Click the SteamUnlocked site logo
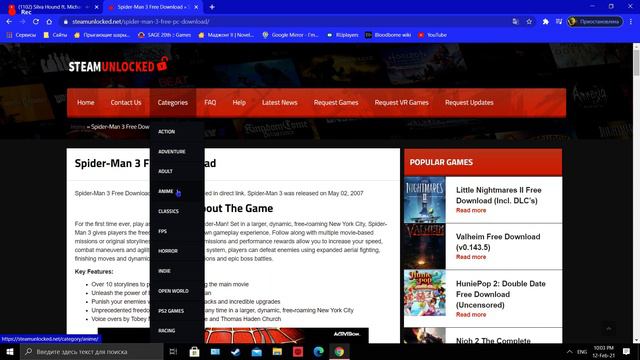The height and width of the screenshot is (360, 640). click(x=118, y=65)
